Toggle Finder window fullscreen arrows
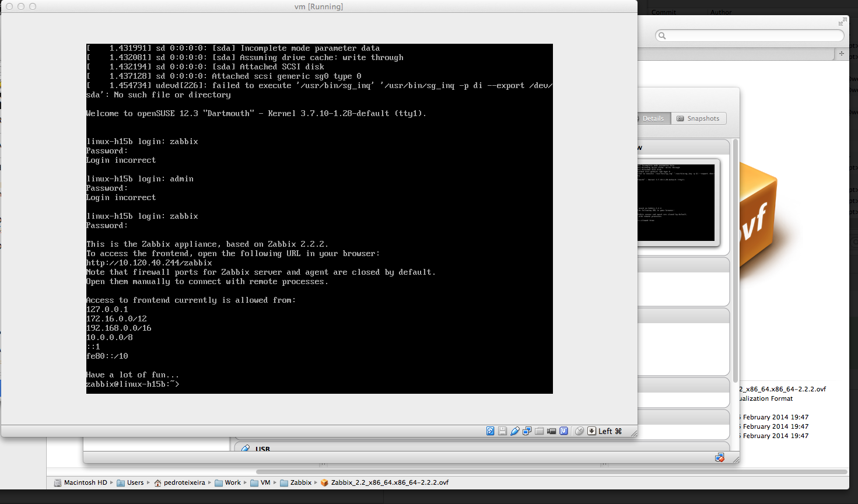Screen dimensions: 858x504 (x=842, y=22)
